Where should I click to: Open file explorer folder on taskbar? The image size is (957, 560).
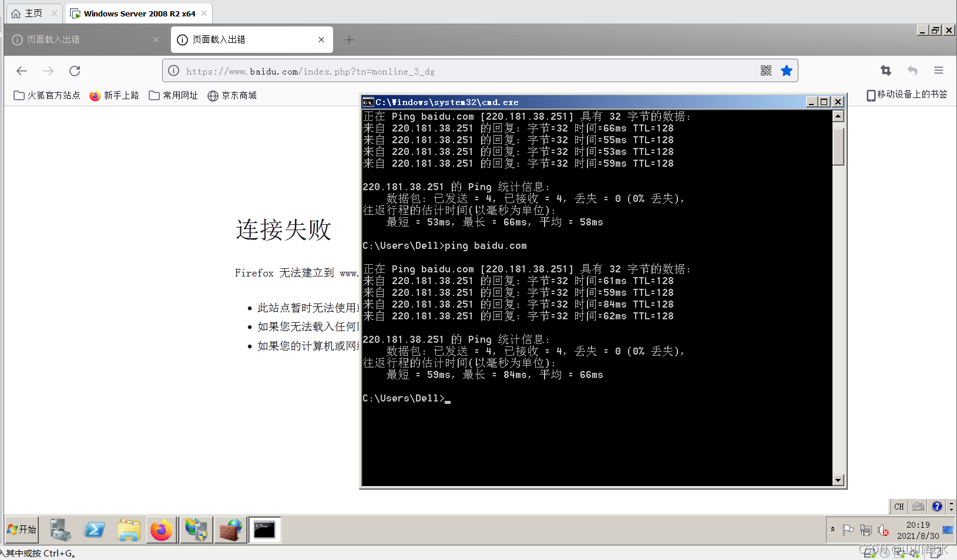[128, 530]
